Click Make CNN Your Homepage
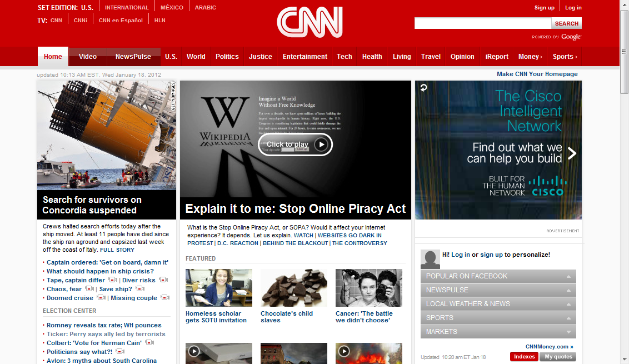Viewport: 629px width, 364px height. 537,74
